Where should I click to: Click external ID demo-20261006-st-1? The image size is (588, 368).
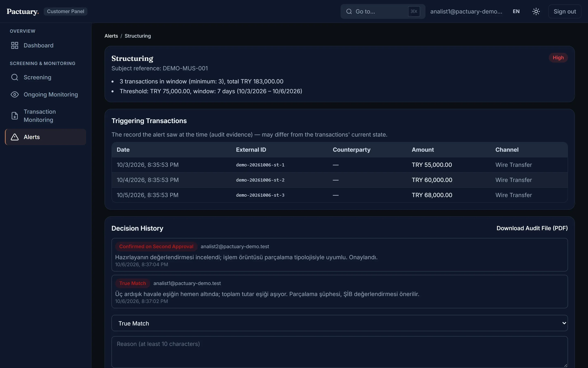[260, 165]
